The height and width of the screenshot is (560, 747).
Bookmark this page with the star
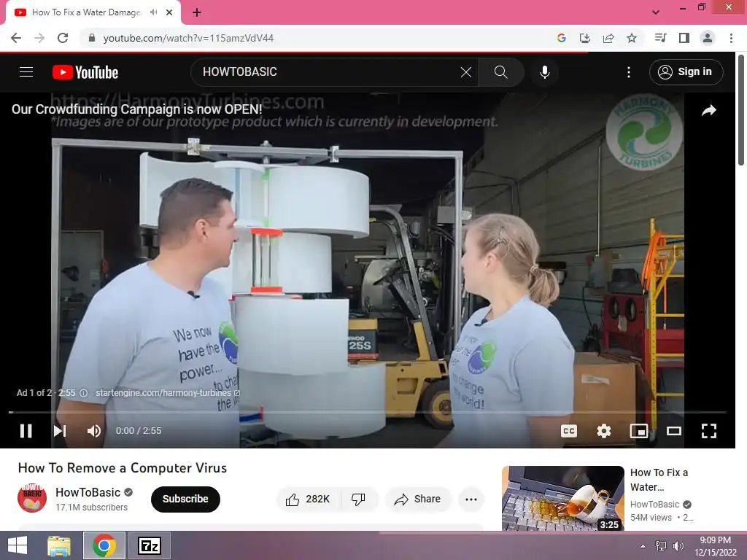(x=632, y=38)
